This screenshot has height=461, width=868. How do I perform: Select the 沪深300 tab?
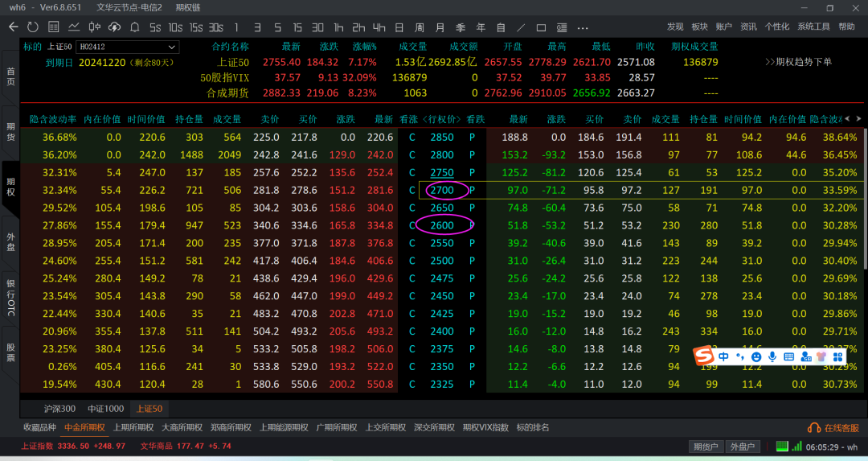coord(59,409)
